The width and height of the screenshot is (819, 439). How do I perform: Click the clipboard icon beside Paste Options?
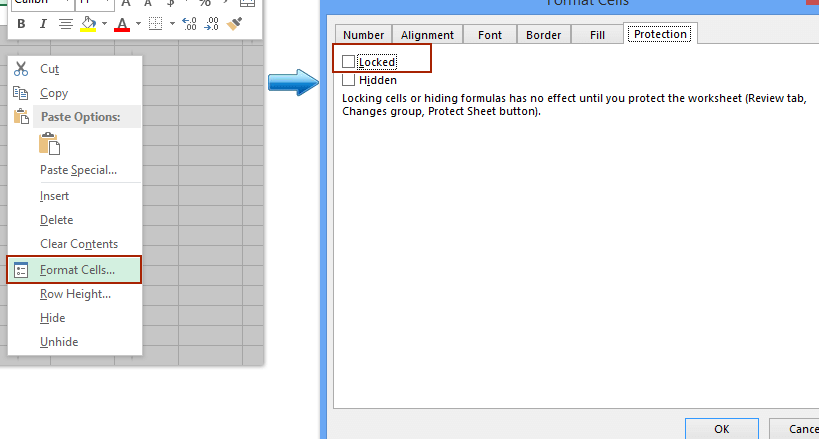coord(21,117)
